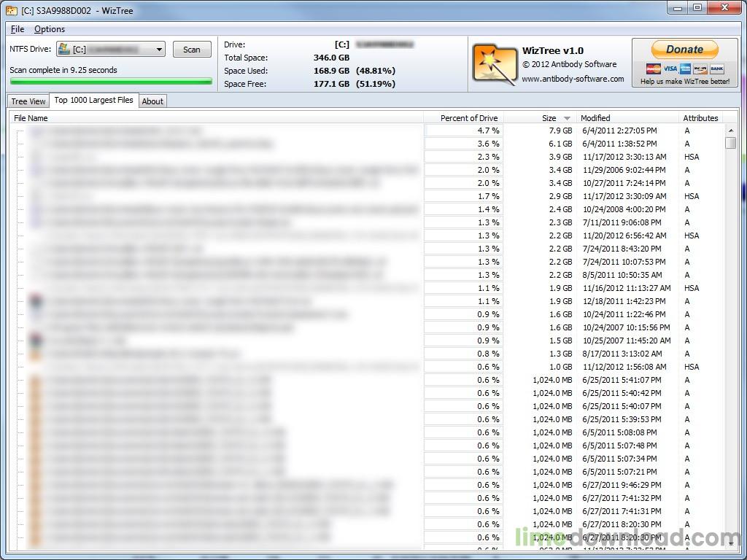747x560 pixels.
Task: Click the 8/5/2011 10:50:35 AM date
Action: [622, 275]
